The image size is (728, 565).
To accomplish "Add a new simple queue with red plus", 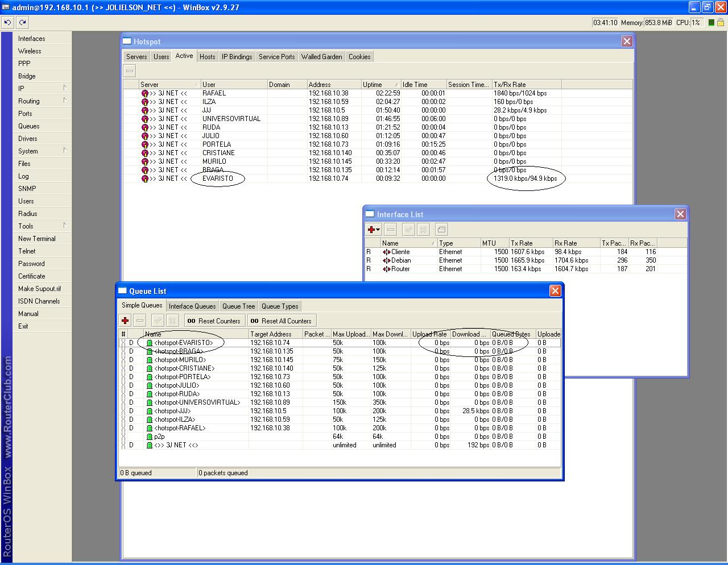I will point(125,321).
